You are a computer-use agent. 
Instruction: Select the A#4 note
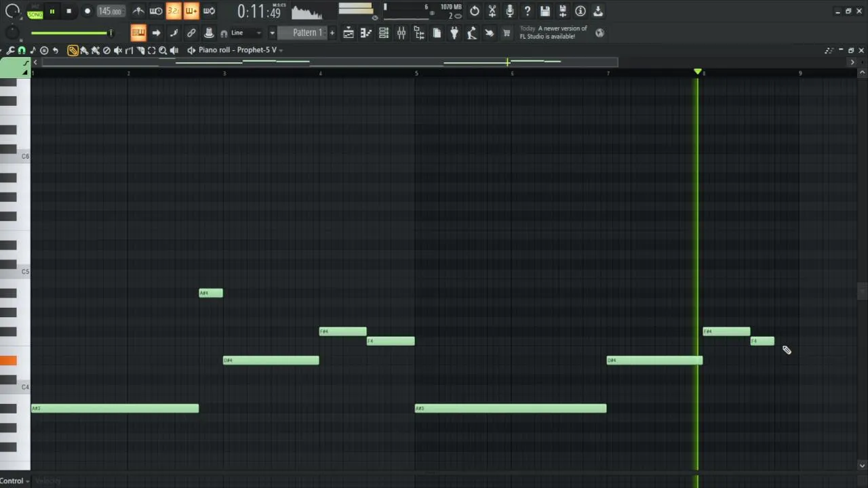click(211, 293)
